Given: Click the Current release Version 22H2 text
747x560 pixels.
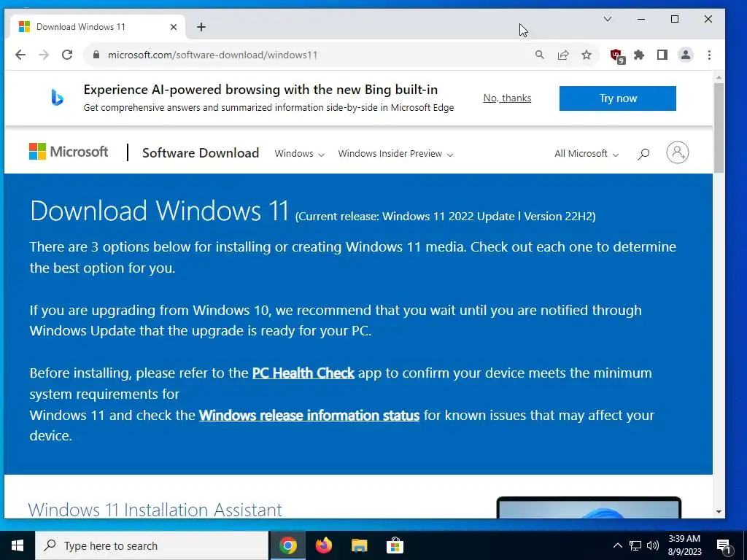Looking at the screenshot, I should tap(446, 216).
